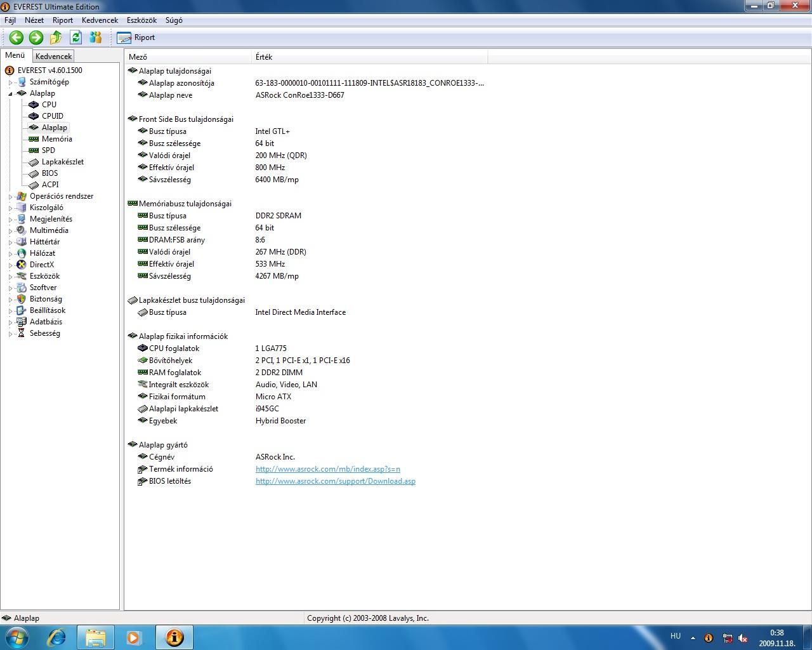The image size is (812, 650).
Task: Open the Riport menu in menu bar
Action: click(x=63, y=20)
